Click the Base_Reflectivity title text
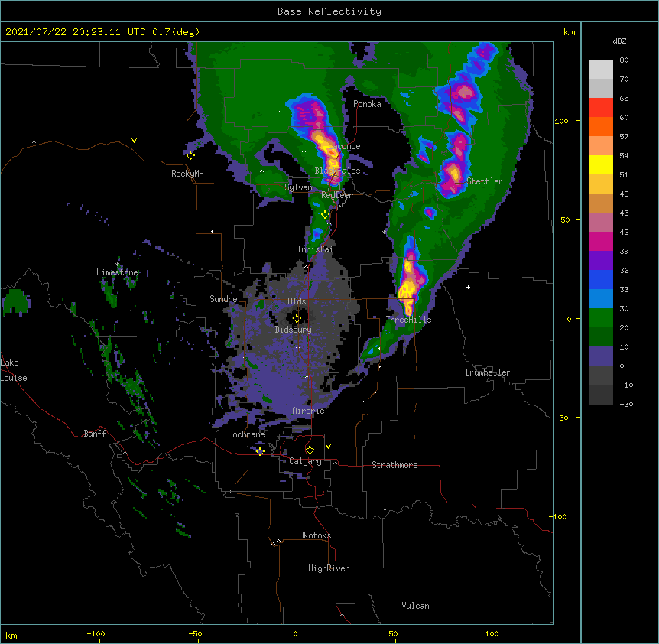Screen dimensions: 659x644 point(329,11)
